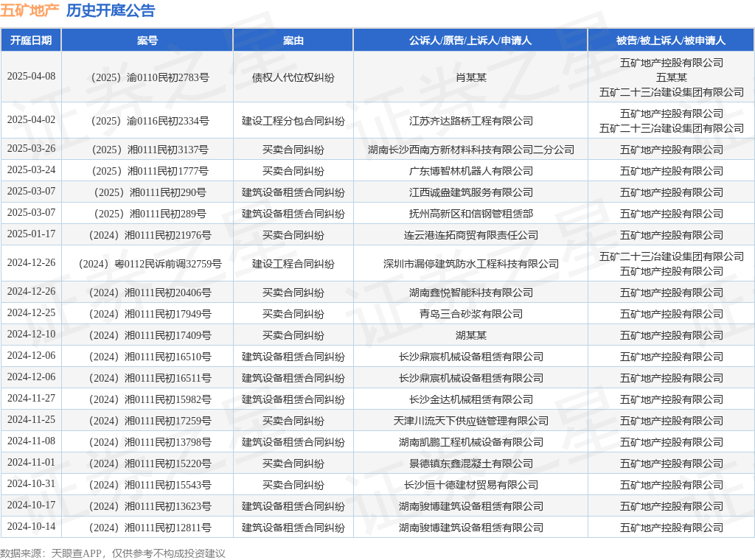The image size is (755, 560).
Task: Select case number (2025)渝0116民初2334号
Action: click(x=150, y=121)
